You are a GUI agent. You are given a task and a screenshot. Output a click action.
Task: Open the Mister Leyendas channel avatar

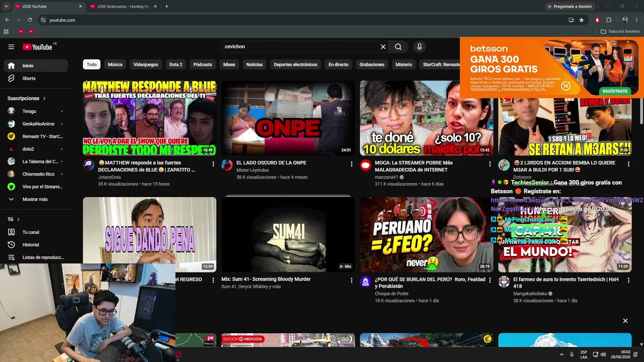pos(227,165)
